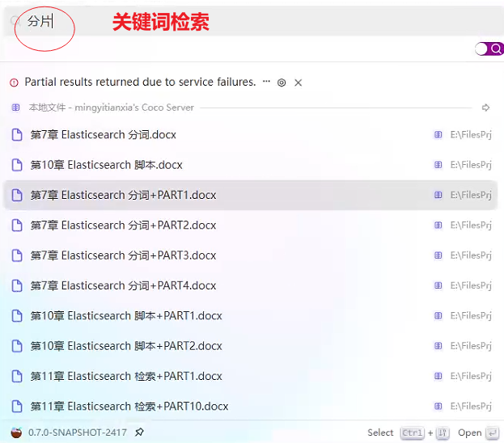Viewport: 504px width, 443px height.
Task: Click the magnifier icon left of the search text
Action: (x=15, y=21)
